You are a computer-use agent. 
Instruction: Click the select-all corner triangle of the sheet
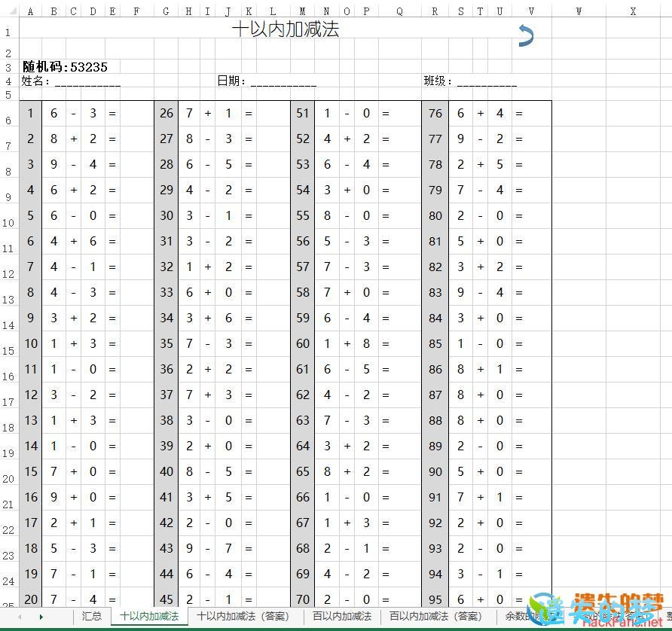(12, 11)
